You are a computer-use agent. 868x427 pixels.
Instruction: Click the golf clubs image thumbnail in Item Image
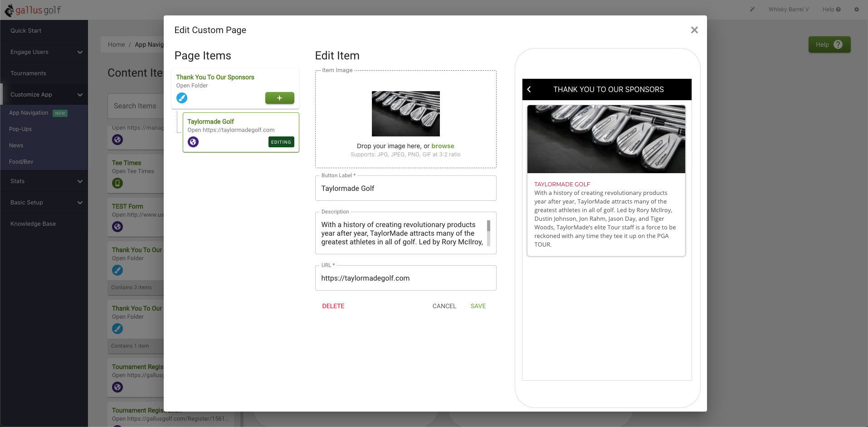(x=405, y=114)
